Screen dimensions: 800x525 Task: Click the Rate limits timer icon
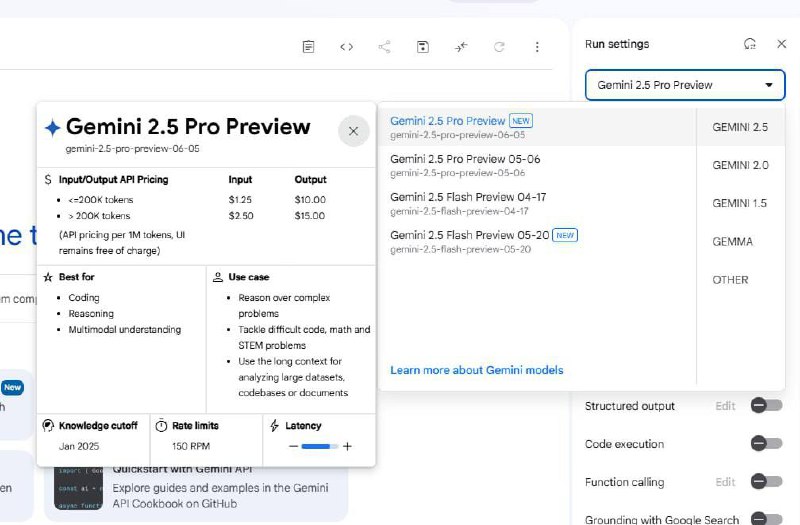click(161, 426)
